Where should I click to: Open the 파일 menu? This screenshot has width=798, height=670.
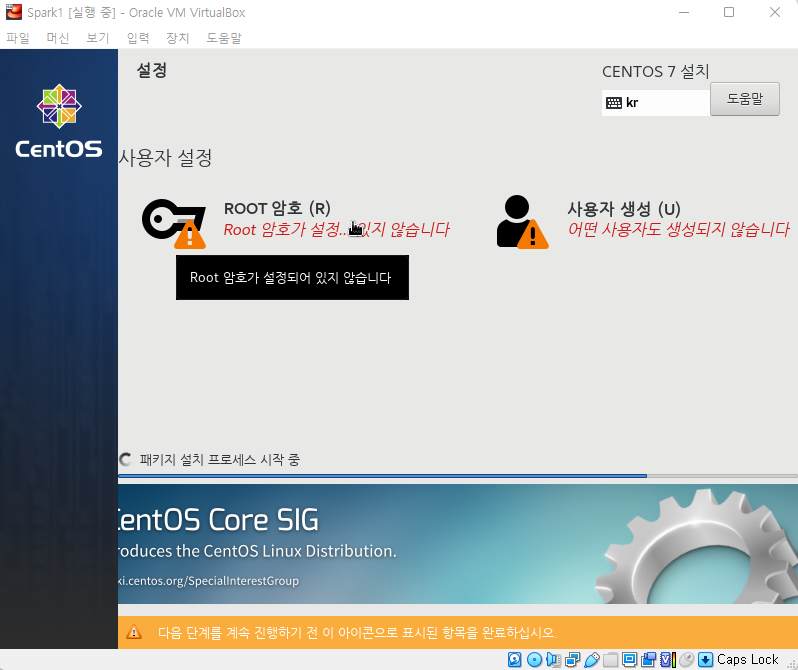pyautogui.click(x=18, y=38)
